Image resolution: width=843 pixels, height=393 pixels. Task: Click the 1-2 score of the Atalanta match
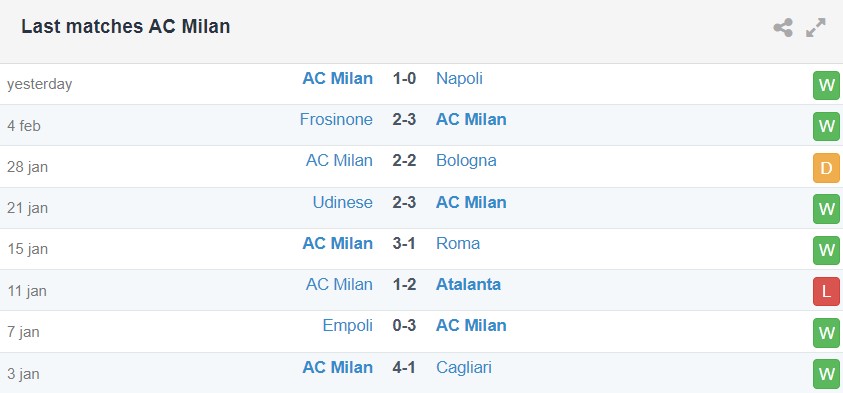[404, 284]
